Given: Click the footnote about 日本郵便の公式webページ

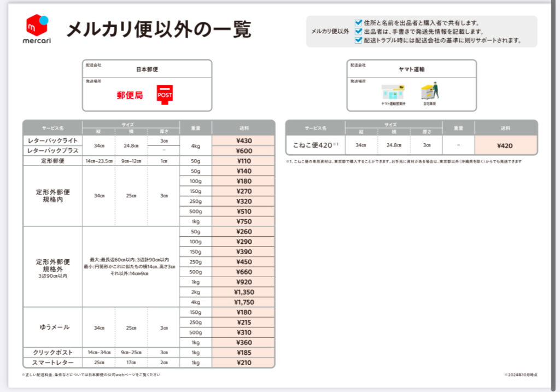Looking at the screenshot, I should [91, 375].
